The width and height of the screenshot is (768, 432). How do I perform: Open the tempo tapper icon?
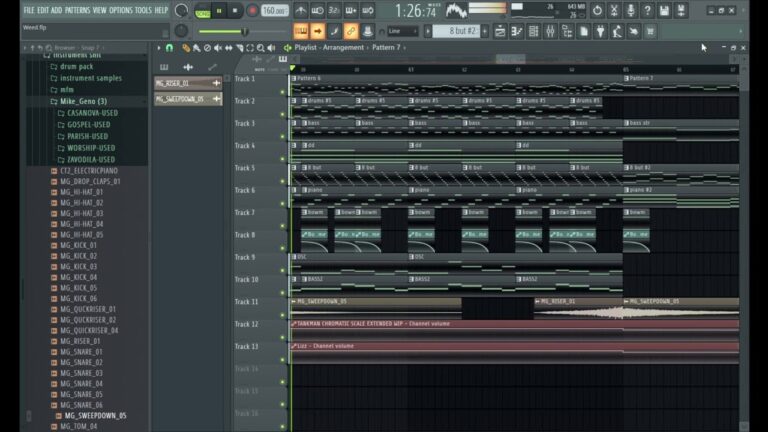[617, 31]
